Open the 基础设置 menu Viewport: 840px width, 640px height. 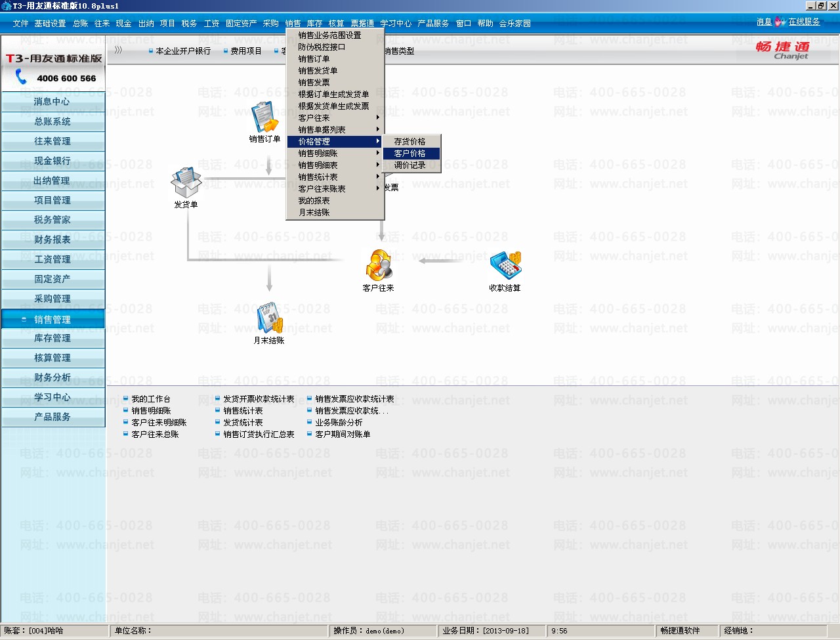coord(50,24)
